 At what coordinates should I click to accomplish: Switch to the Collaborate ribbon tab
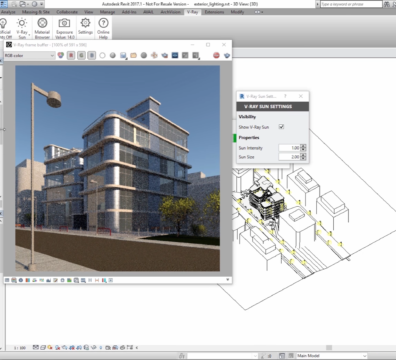(x=67, y=12)
